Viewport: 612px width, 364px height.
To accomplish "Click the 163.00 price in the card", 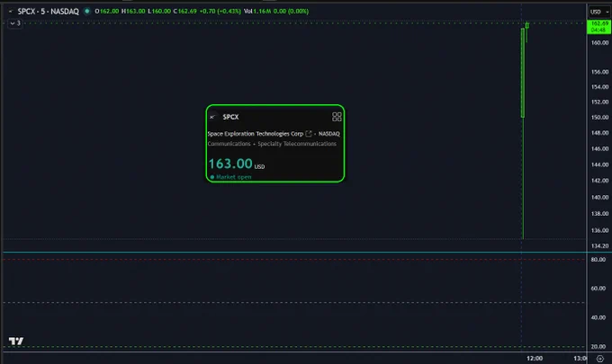I will [230, 164].
